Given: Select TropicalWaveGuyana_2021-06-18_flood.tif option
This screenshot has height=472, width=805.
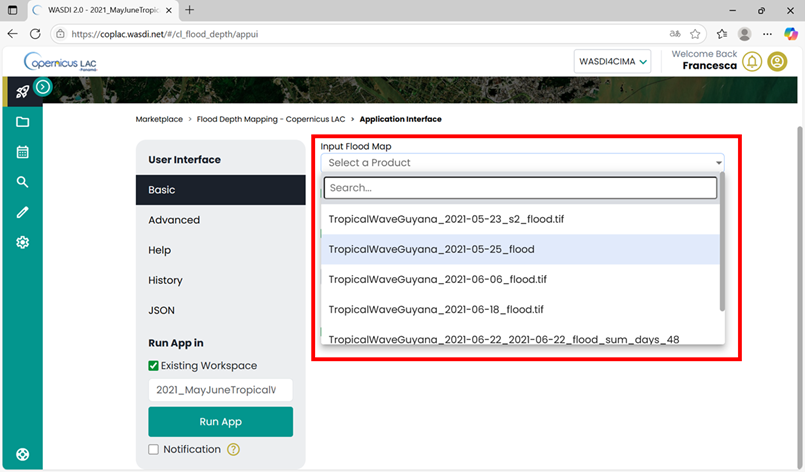Looking at the screenshot, I should [x=521, y=310].
